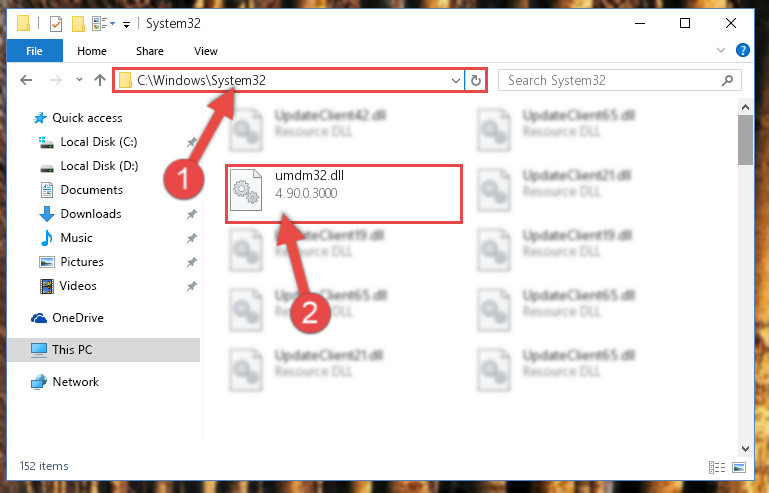
Task: Click the New Folder toolbar icon
Action: [x=78, y=24]
